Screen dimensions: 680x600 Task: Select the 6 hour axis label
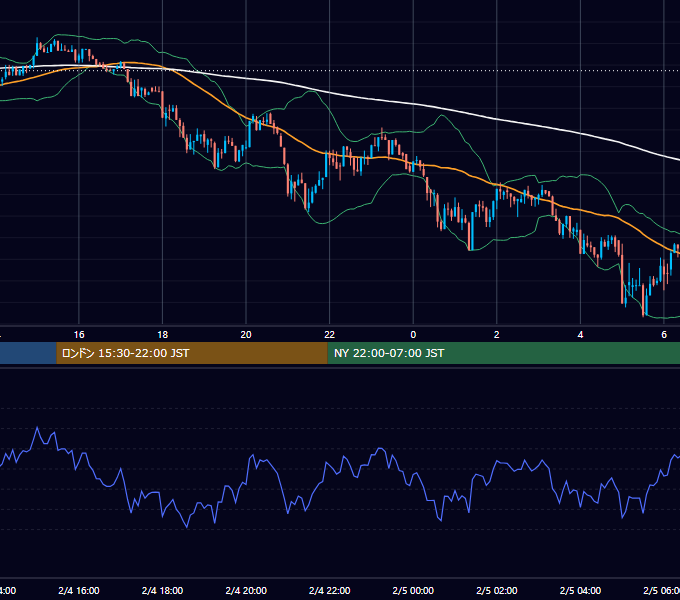(664, 335)
